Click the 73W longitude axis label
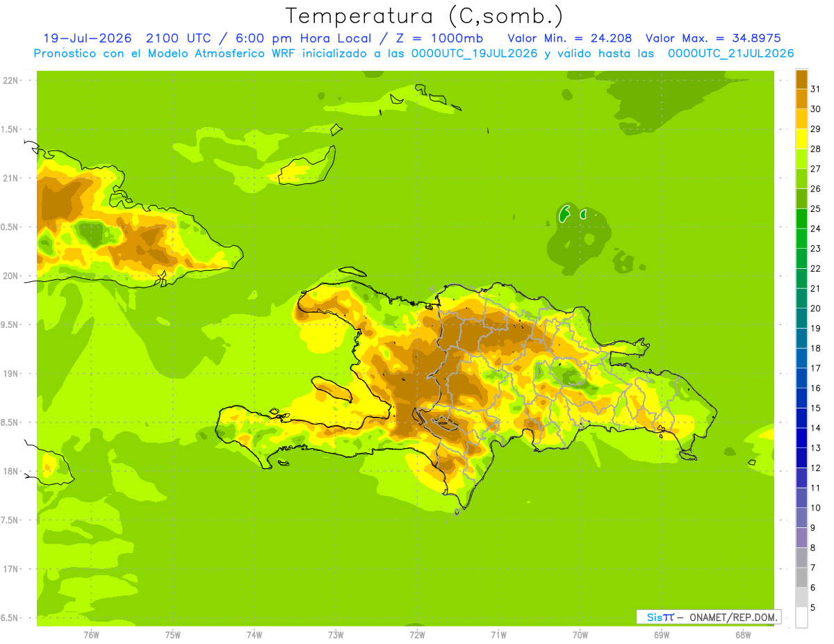The width and height of the screenshot is (834, 644). click(336, 635)
